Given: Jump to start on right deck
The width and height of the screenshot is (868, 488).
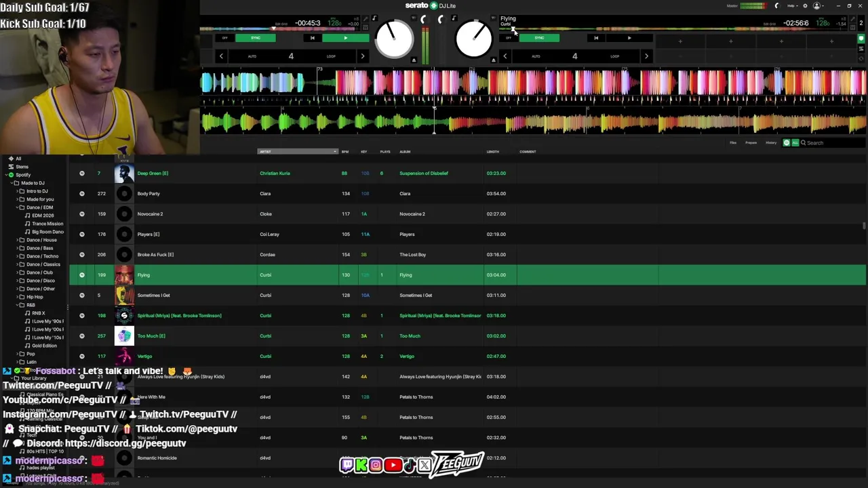Looking at the screenshot, I should pos(595,38).
